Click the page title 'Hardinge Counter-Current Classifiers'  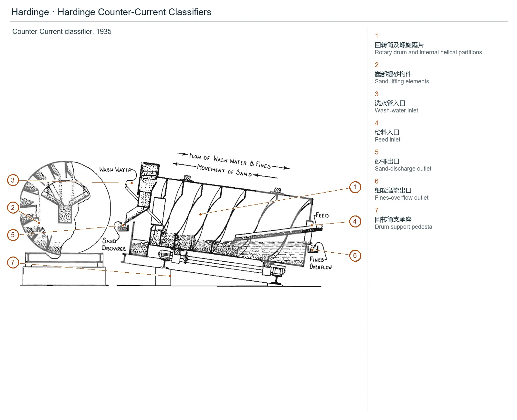click(x=134, y=12)
